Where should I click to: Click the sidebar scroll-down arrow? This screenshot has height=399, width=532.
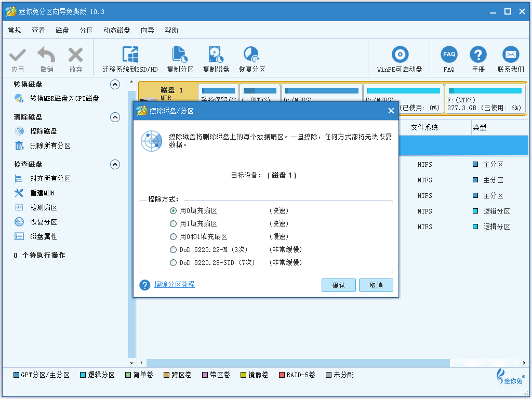tap(131, 363)
